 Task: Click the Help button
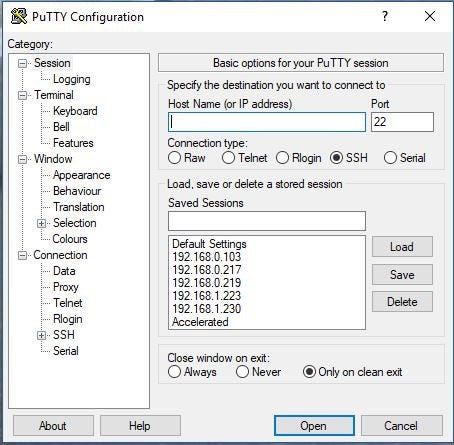click(x=140, y=426)
